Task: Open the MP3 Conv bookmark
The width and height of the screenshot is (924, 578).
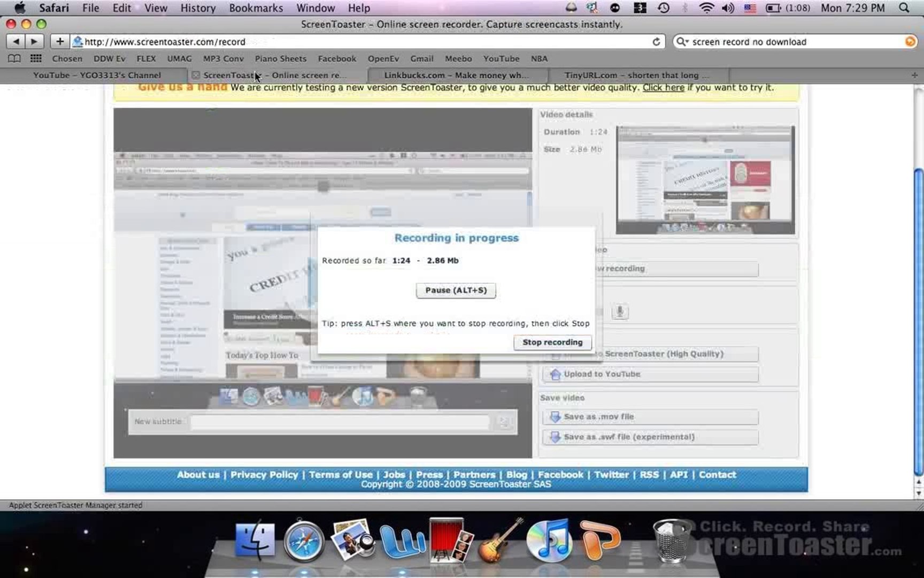Action: point(224,59)
